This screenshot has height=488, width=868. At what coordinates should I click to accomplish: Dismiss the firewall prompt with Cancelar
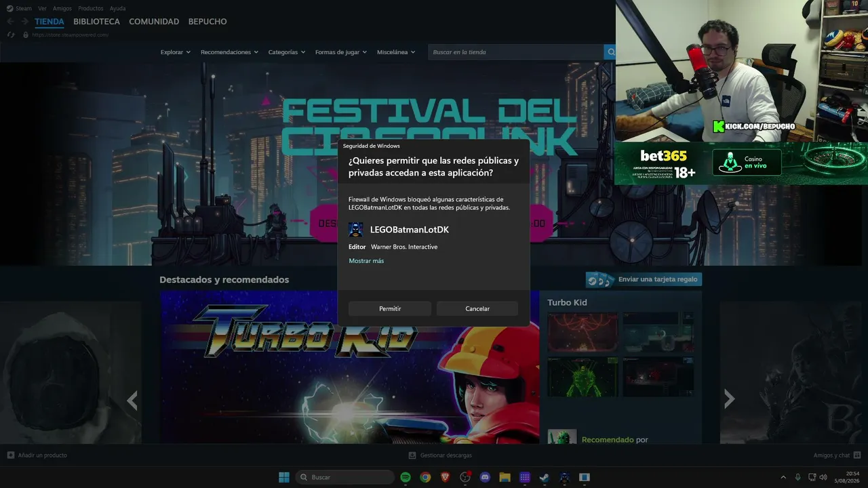[477, 308]
